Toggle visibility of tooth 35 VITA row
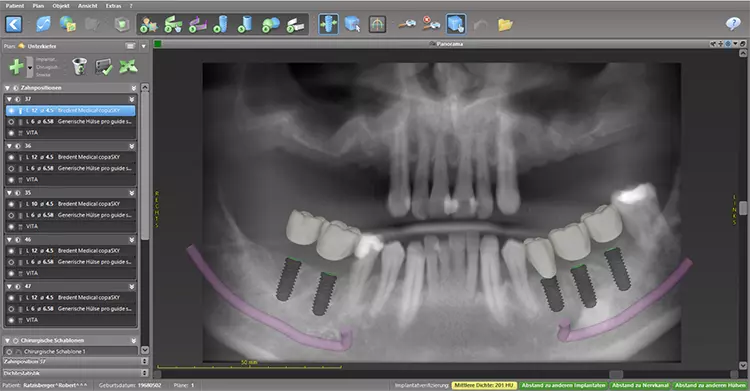The image size is (750, 391). click(11, 226)
